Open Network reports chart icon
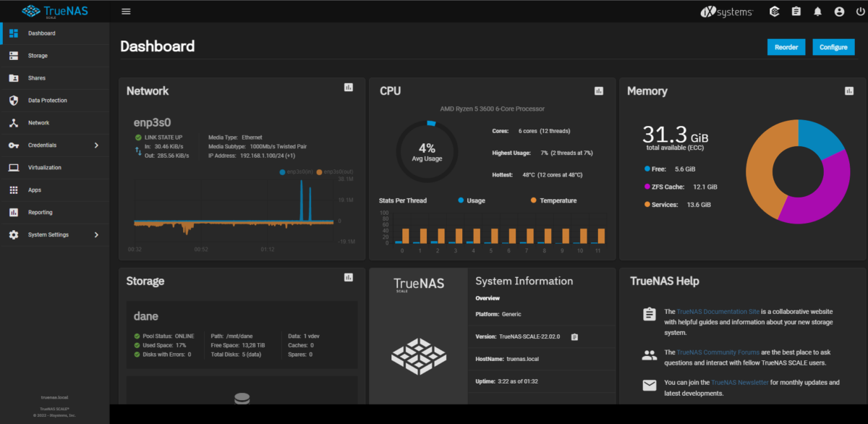The height and width of the screenshot is (424, 868). (349, 88)
